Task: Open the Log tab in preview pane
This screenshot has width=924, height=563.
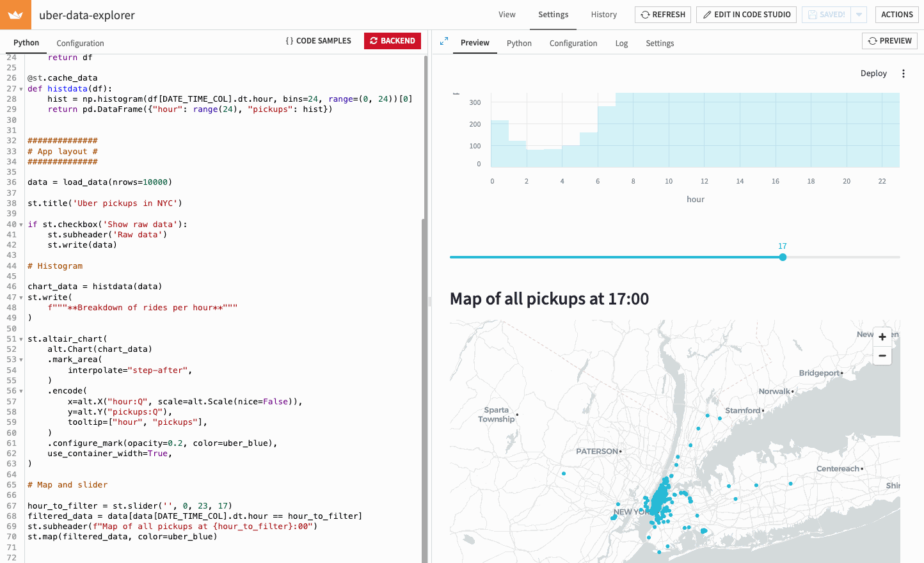Action: 621,44
